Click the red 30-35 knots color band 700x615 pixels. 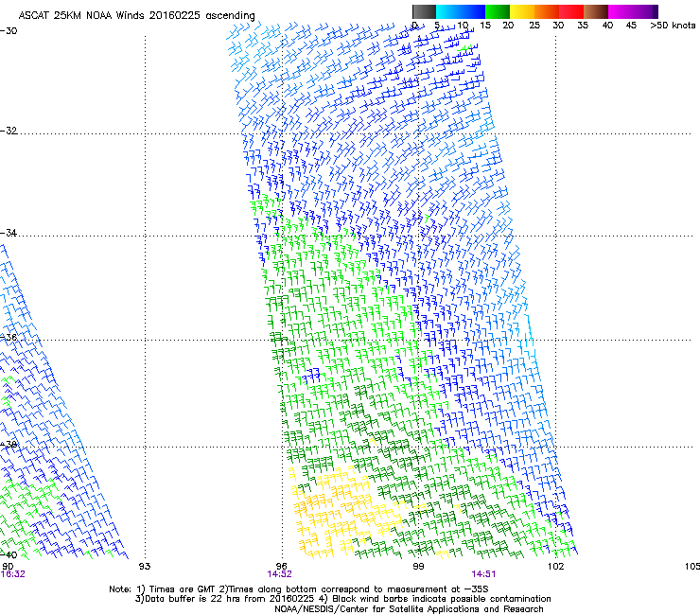pyautogui.click(x=571, y=11)
